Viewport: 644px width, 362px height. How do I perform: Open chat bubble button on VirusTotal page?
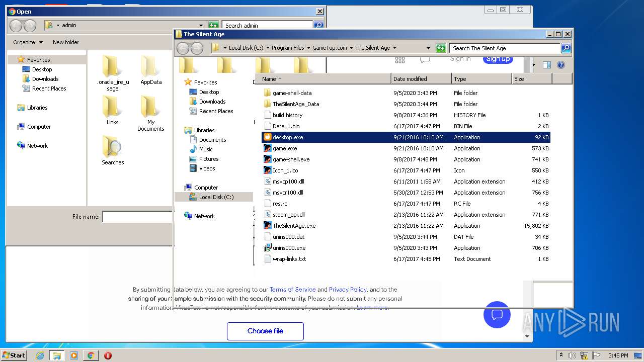[x=497, y=315]
